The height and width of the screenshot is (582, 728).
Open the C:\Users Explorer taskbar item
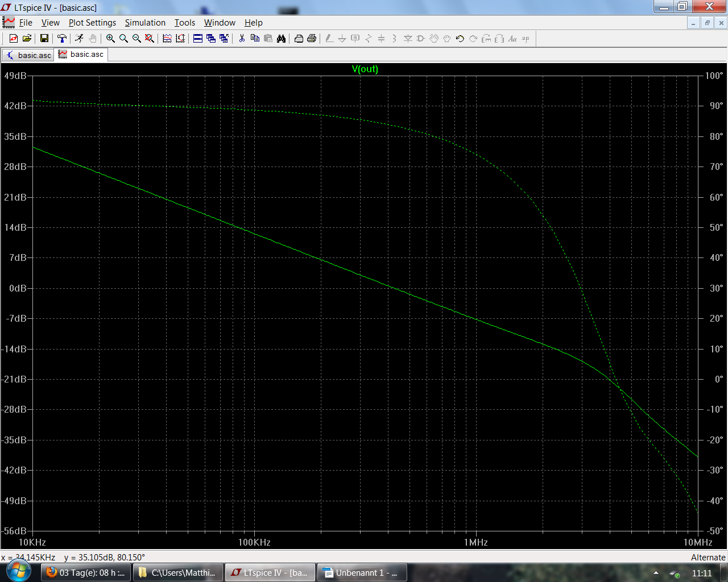179,572
